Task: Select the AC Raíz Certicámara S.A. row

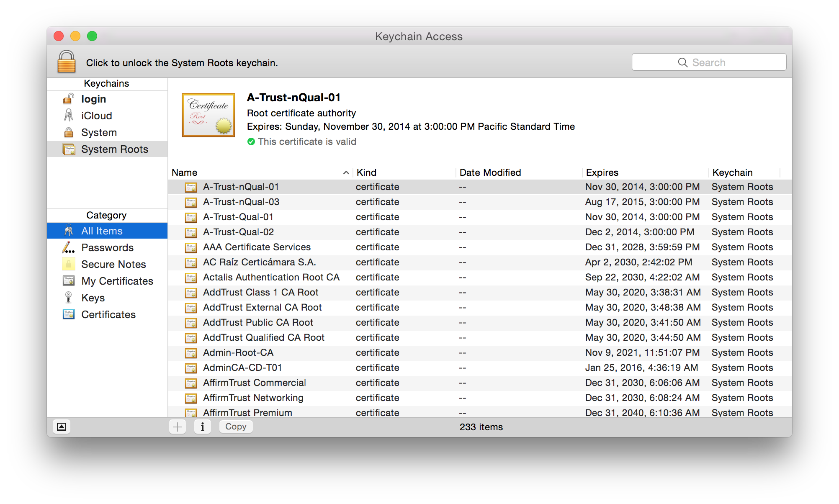Action: point(480,262)
